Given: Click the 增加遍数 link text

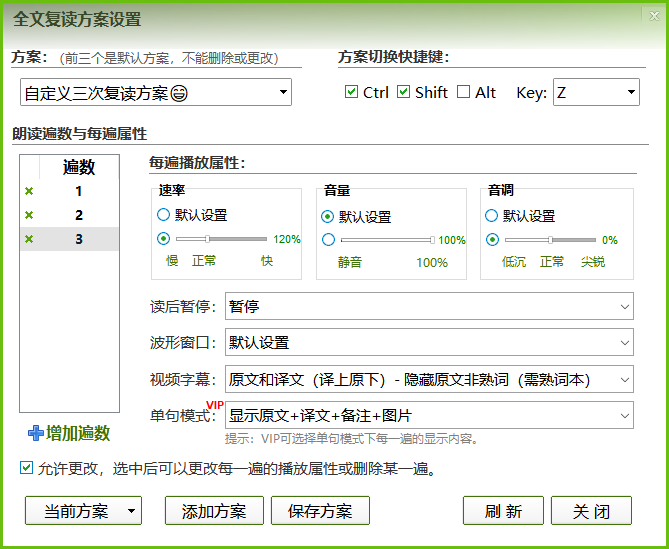Looking at the screenshot, I should click(78, 433).
